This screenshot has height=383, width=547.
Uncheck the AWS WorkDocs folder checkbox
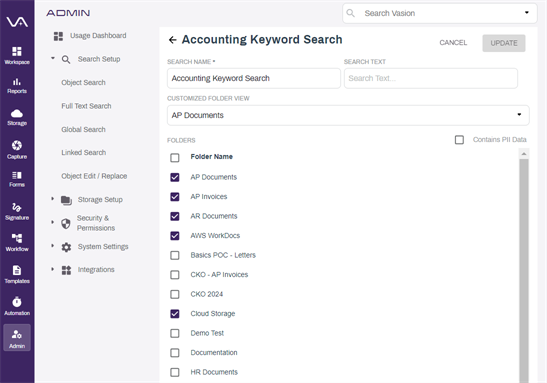tap(175, 236)
